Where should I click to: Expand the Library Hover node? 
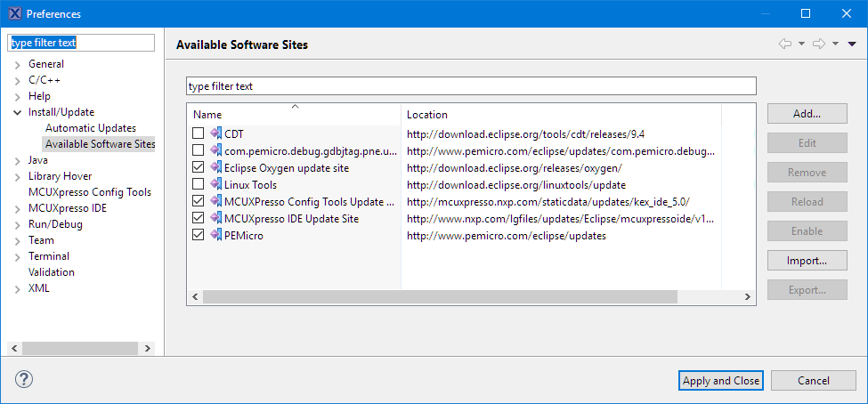pyautogui.click(x=19, y=176)
